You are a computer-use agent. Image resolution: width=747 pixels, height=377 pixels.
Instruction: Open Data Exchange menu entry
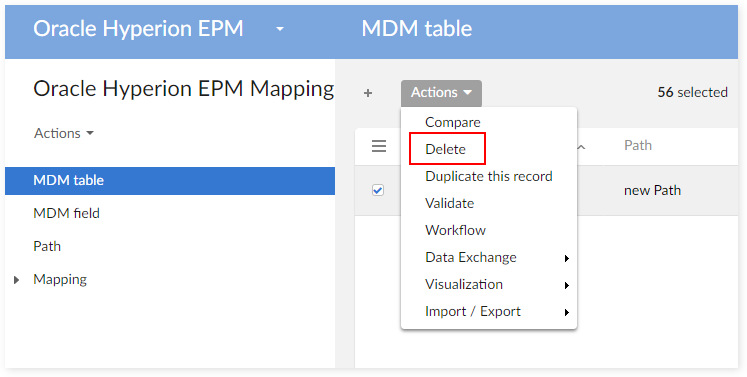click(x=489, y=258)
